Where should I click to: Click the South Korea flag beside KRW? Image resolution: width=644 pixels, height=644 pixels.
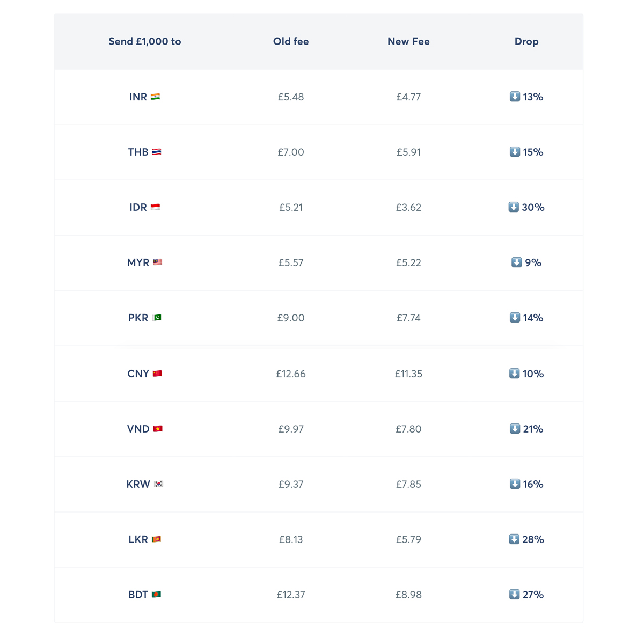(x=158, y=484)
